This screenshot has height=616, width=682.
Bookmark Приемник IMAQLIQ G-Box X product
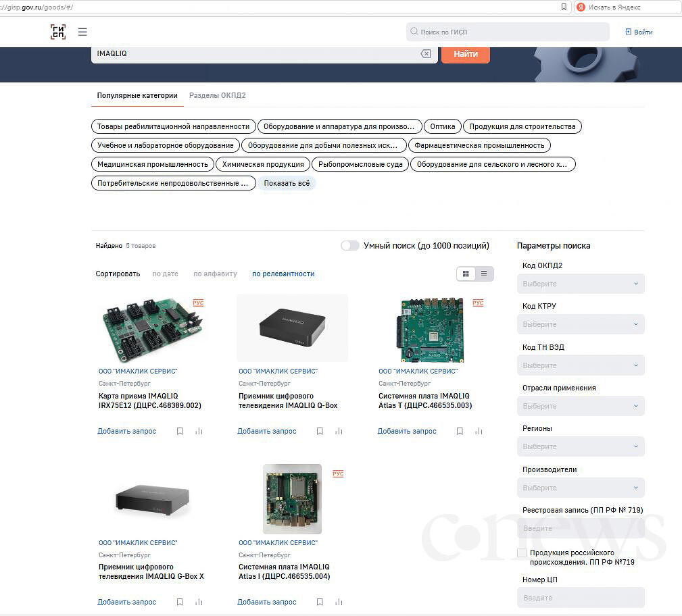180,602
